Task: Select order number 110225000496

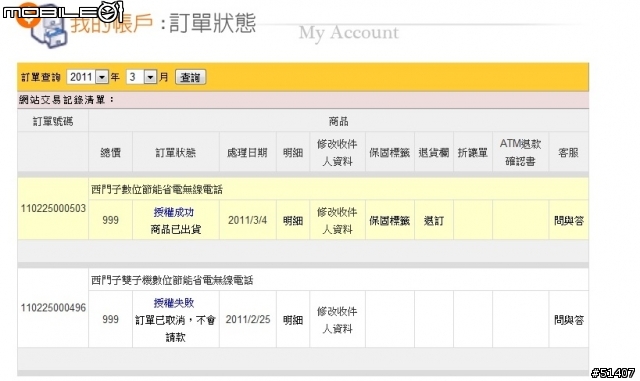Action: (53, 307)
